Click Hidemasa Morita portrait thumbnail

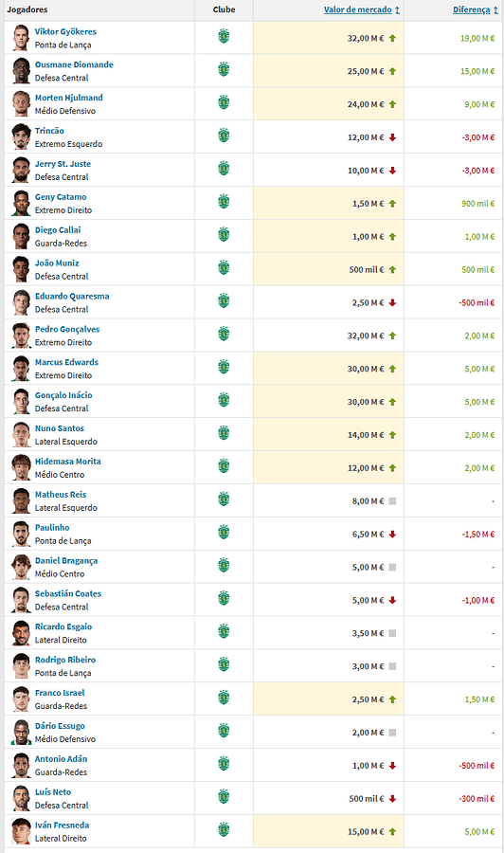(x=21, y=467)
